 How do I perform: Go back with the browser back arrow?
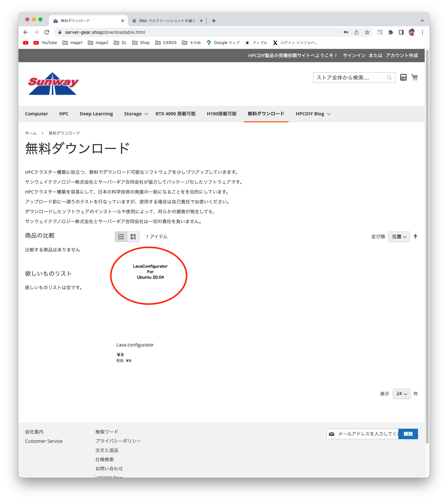click(26, 32)
